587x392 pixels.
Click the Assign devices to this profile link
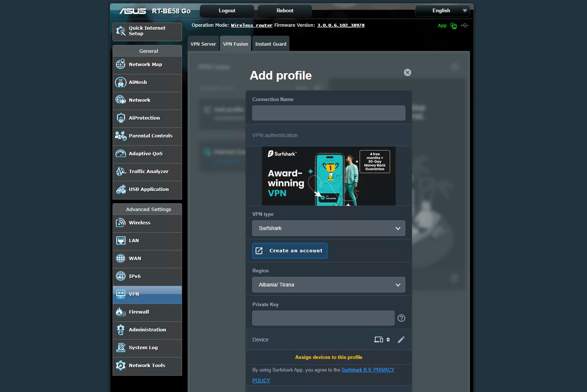[x=329, y=357]
